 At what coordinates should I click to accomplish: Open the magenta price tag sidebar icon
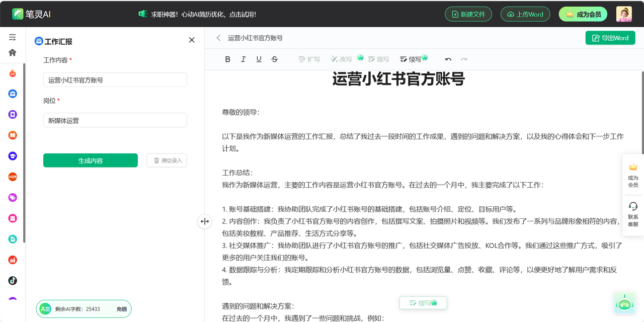tap(13, 198)
